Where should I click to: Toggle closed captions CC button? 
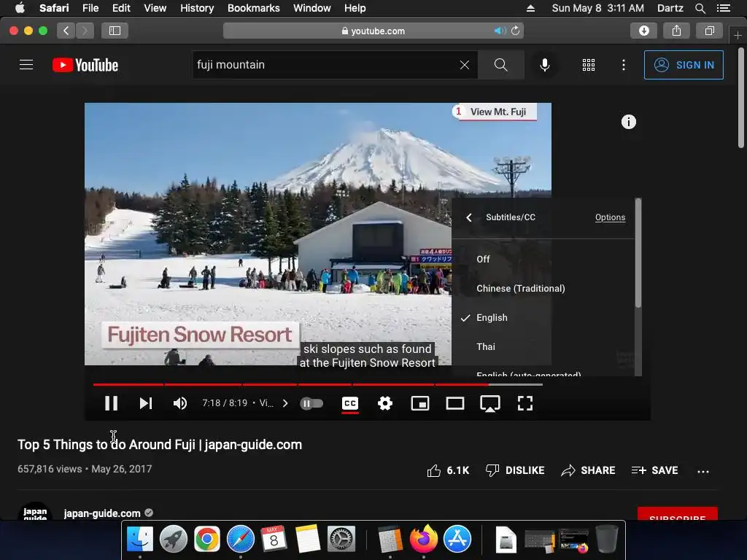(x=350, y=403)
